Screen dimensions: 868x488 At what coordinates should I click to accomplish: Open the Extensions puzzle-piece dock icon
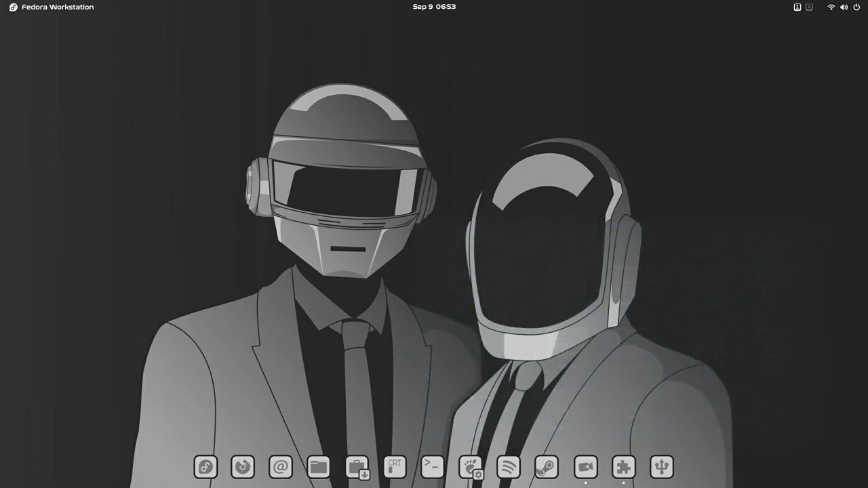click(624, 467)
